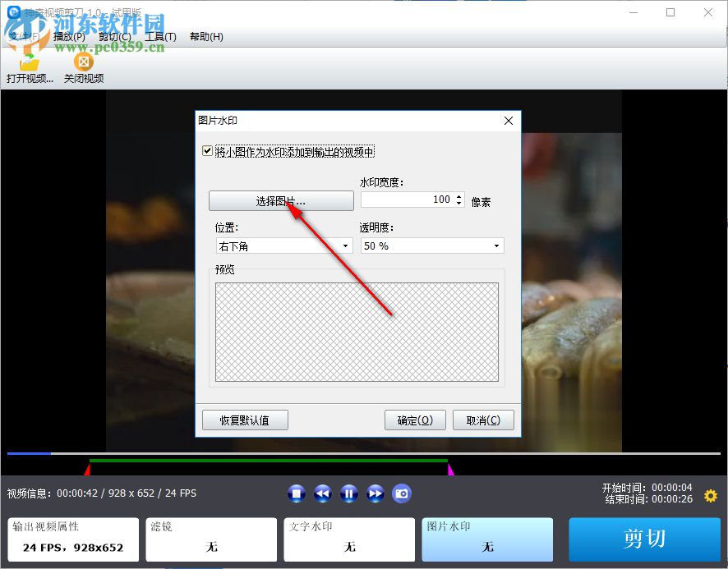
Task: Click the 选择图片 button
Action: [281, 201]
